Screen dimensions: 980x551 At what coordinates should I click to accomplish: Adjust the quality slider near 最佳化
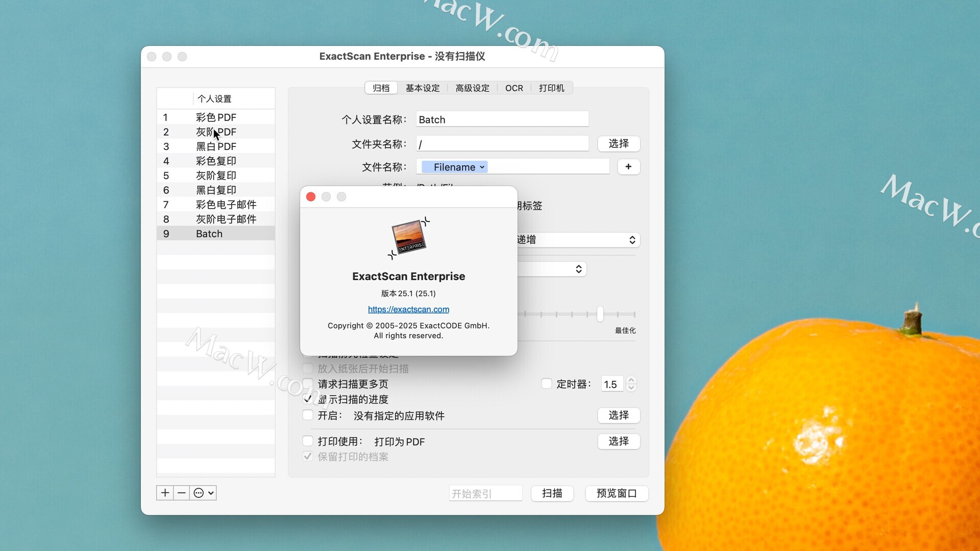600,314
